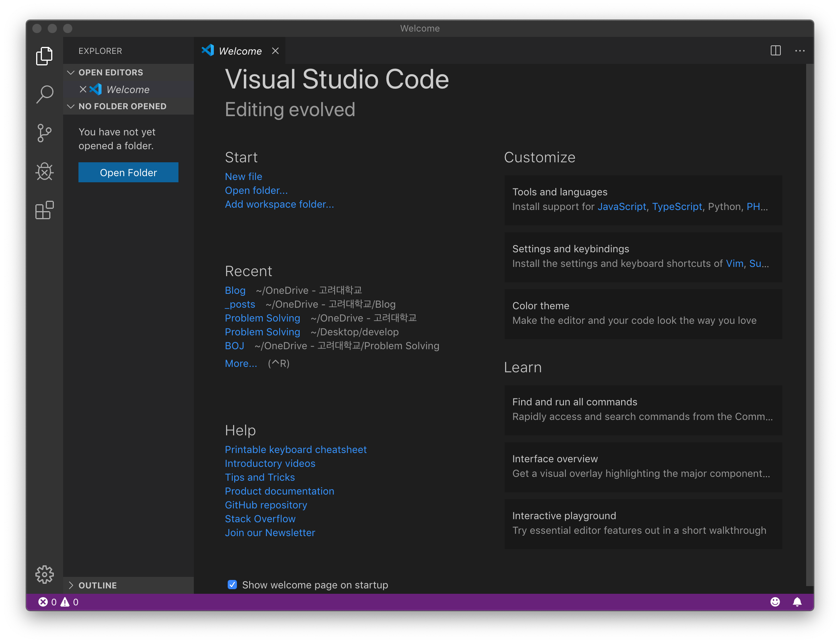Click the truncated PH... language link

757,207
